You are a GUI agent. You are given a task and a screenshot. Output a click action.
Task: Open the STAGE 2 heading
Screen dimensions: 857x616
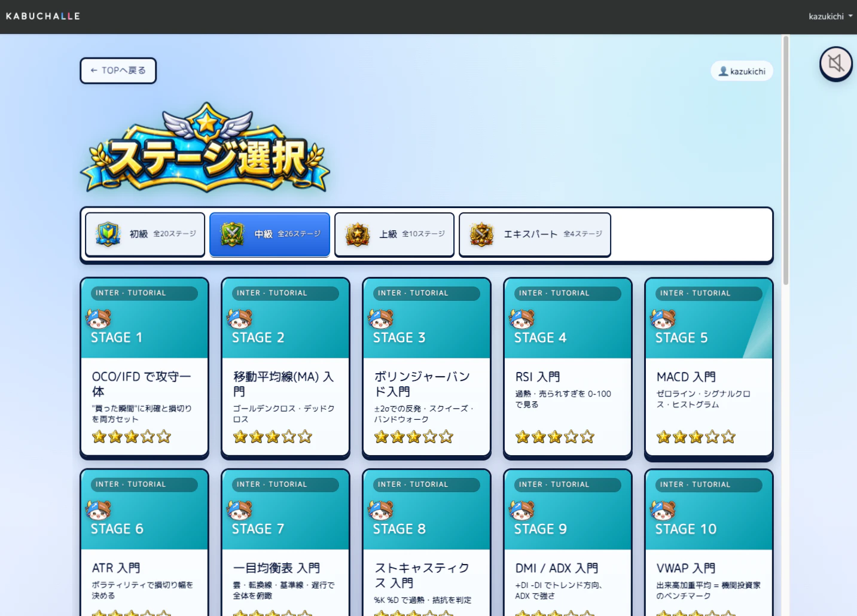pos(258,338)
